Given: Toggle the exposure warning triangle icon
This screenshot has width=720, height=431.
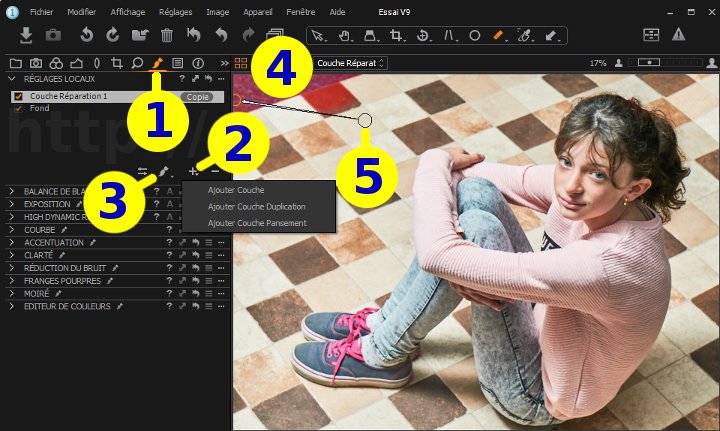Looking at the screenshot, I should pos(678,35).
